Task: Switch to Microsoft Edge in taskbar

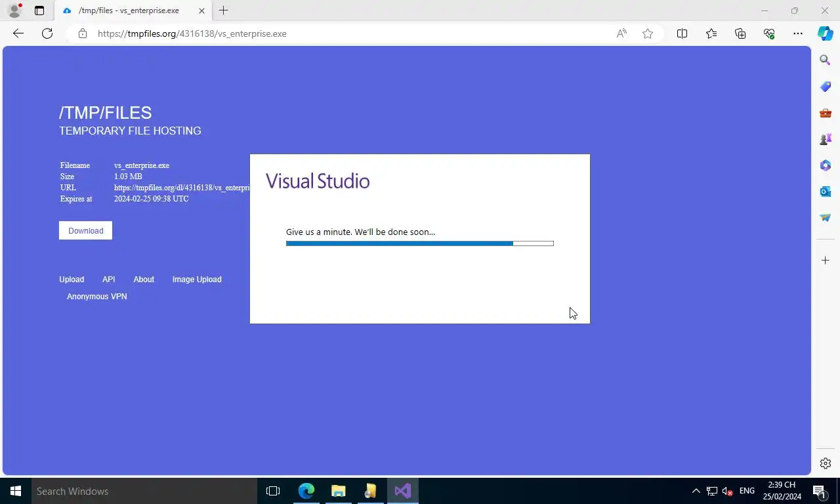Action: point(306,491)
